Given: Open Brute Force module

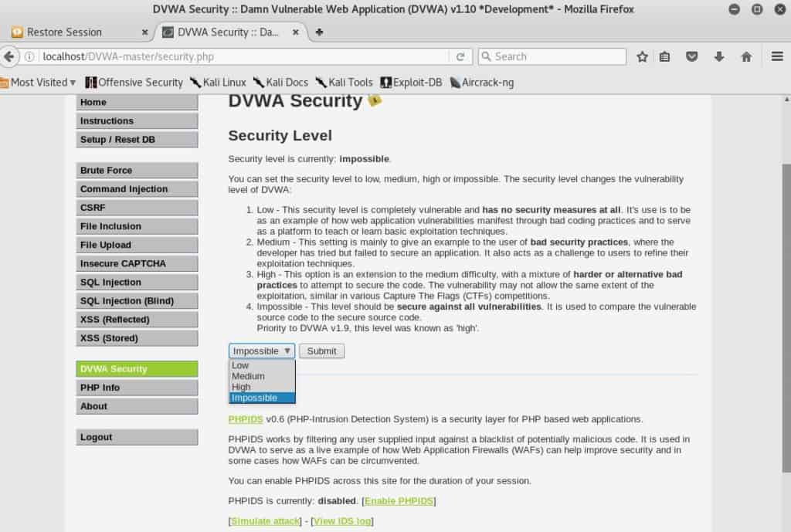Looking at the screenshot, I should coord(137,170).
